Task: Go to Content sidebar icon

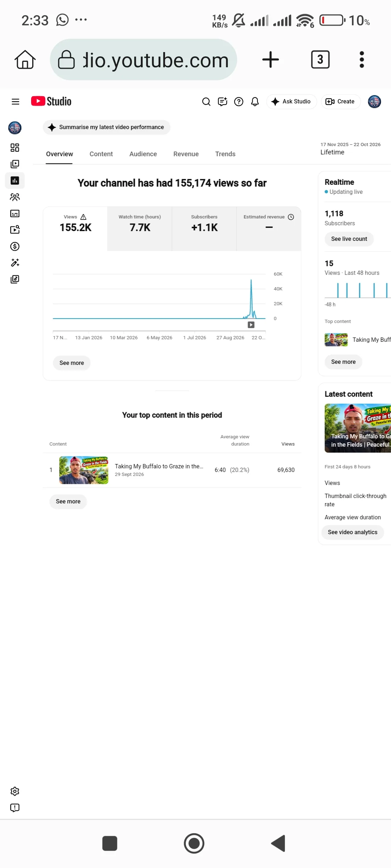Action: (x=15, y=164)
